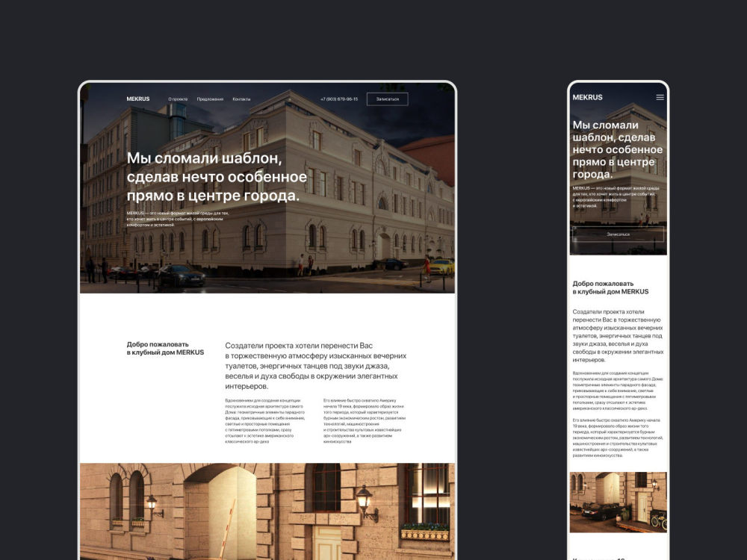The height and width of the screenshot is (560, 747).
Task: Click the phone number +7 (903) 679-96-15
Action: (x=339, y=99)
